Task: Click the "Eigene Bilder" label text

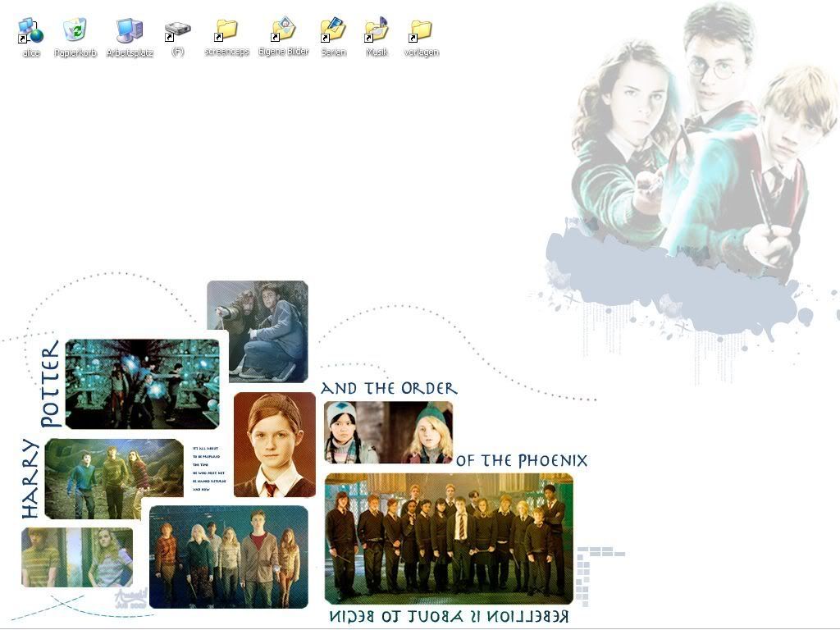Action: click(283, 52)
